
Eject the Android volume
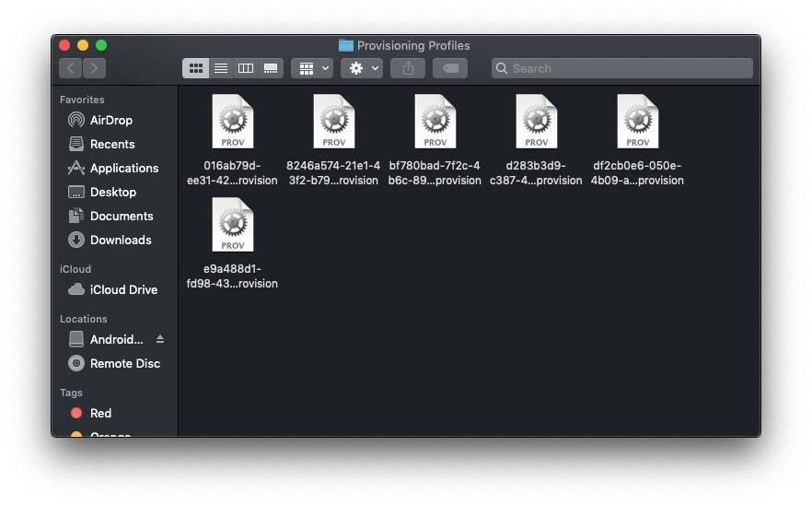coord(160,339)
